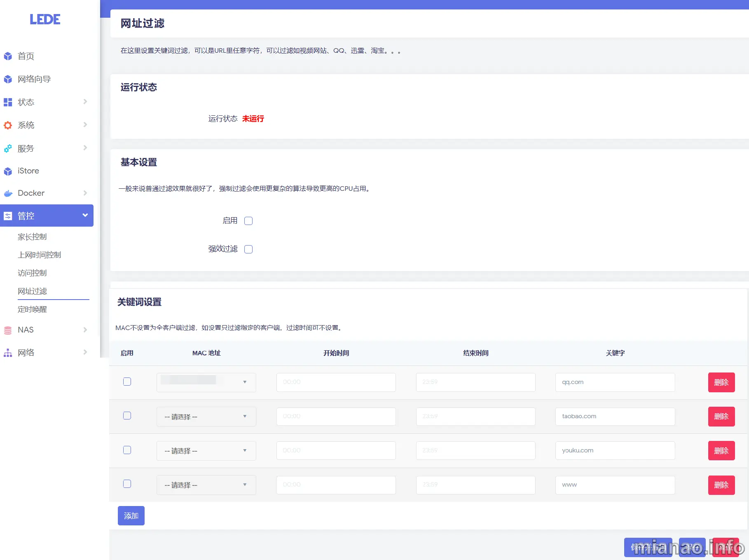Delete the www keyword row
This screenshot has width=749, height=560.
tap(721, 485)
